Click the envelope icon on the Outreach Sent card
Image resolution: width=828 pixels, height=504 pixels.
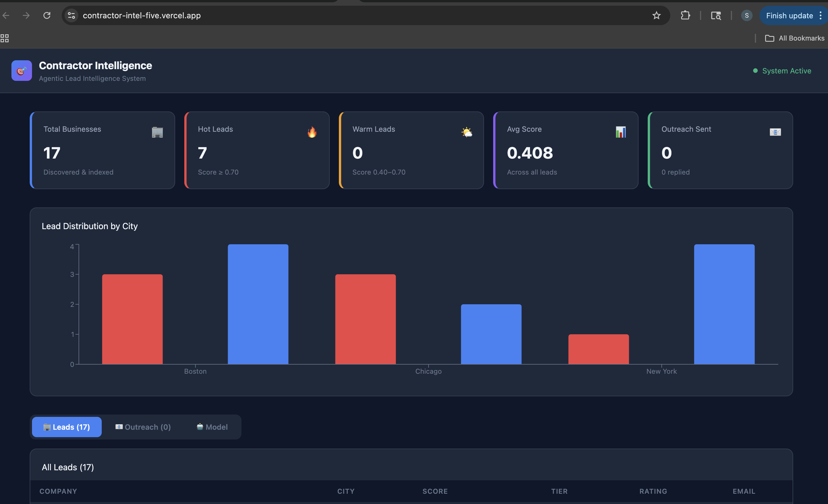point(775,132)
